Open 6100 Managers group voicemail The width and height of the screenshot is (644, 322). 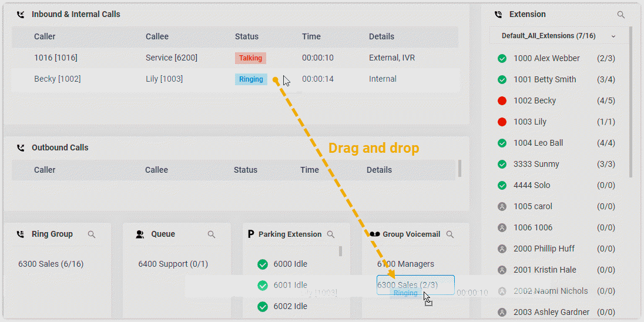[x=405, y=264]
